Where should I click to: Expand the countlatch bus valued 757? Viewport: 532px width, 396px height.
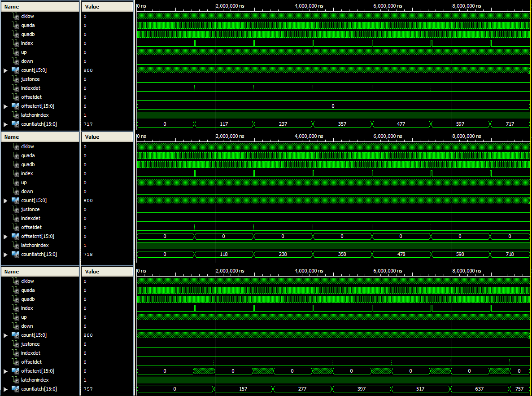5,389
